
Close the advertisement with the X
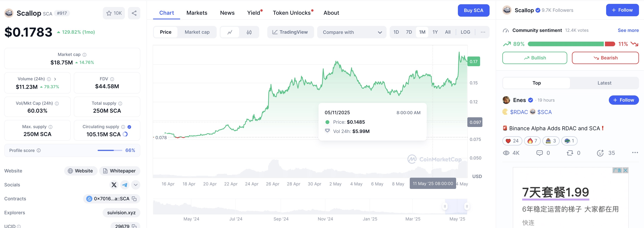point(625,170)
